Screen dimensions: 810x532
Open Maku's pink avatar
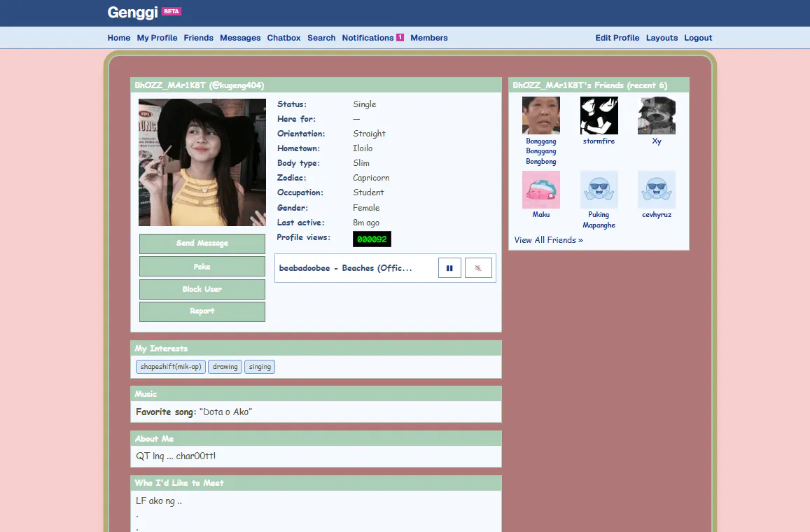541,190
